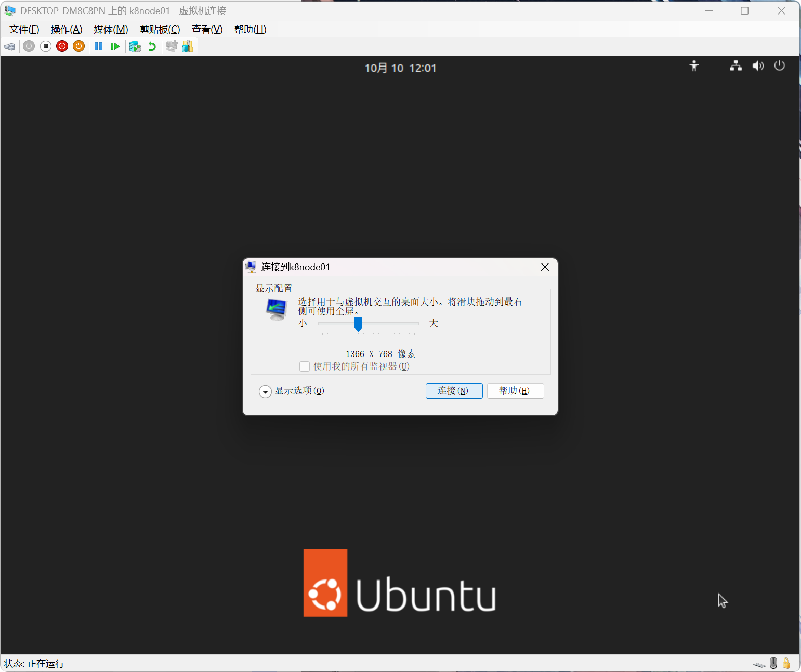Open the 媒体(M) menu

point(111,30)
